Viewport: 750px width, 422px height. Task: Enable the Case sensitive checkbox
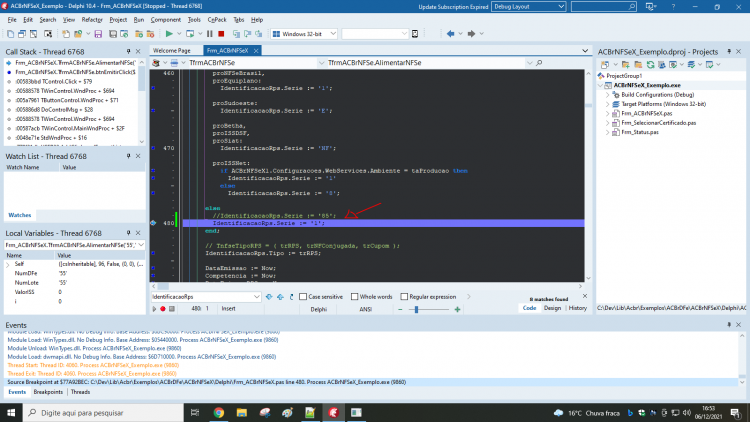coord(303,297)
